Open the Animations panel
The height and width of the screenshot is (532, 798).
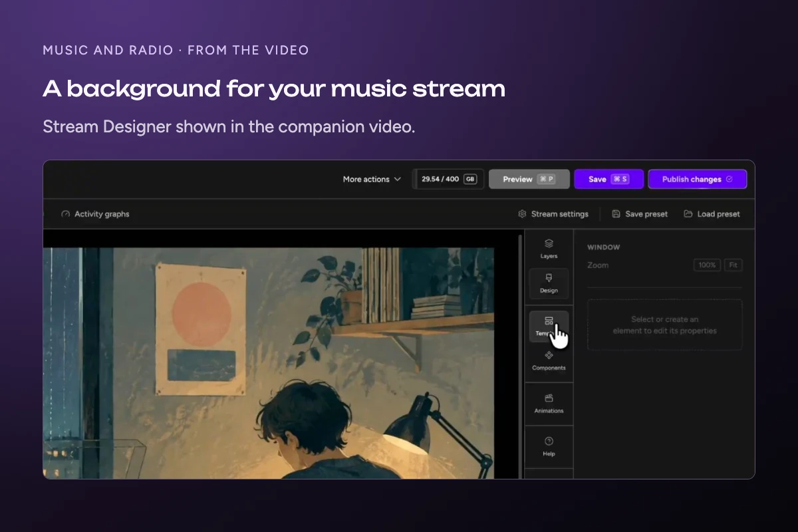point(549,404)
